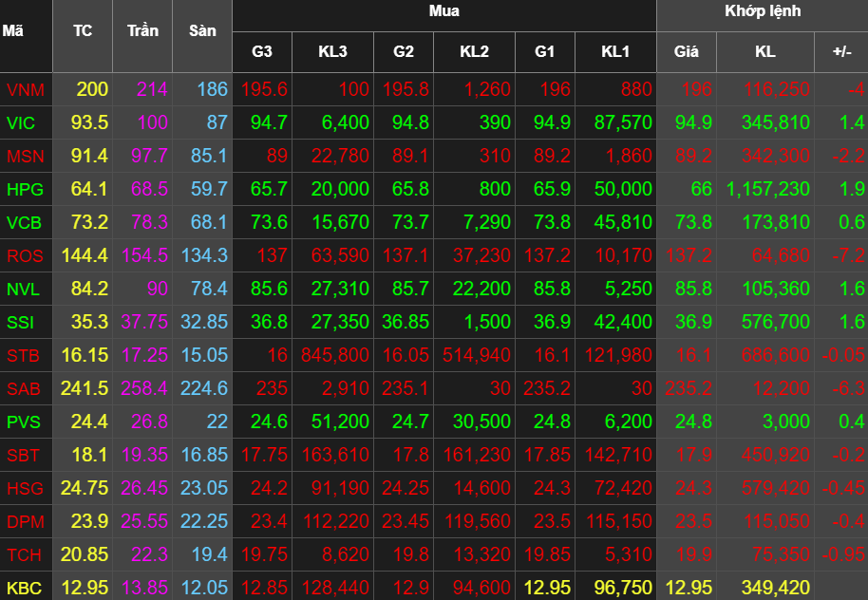Select the VIC ticker in the list
The height and width of the screenshot is (600, 868).
[20, 122]
